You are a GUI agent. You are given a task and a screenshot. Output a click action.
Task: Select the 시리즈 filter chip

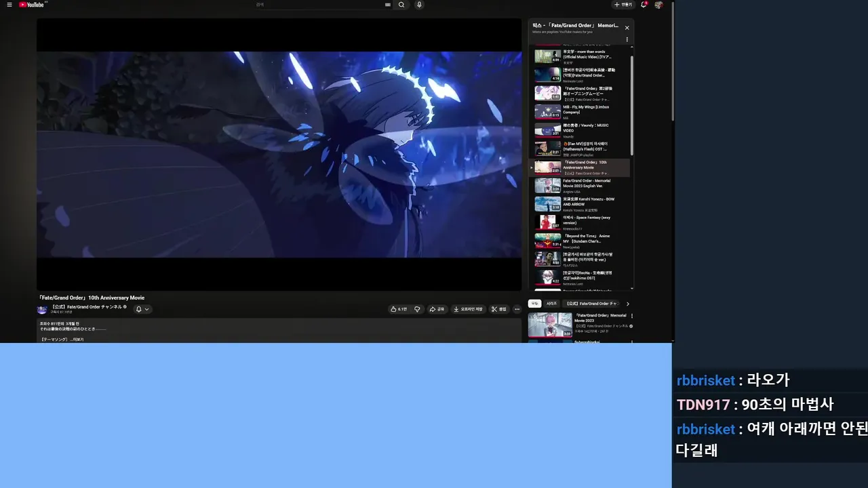click(551, 304)
